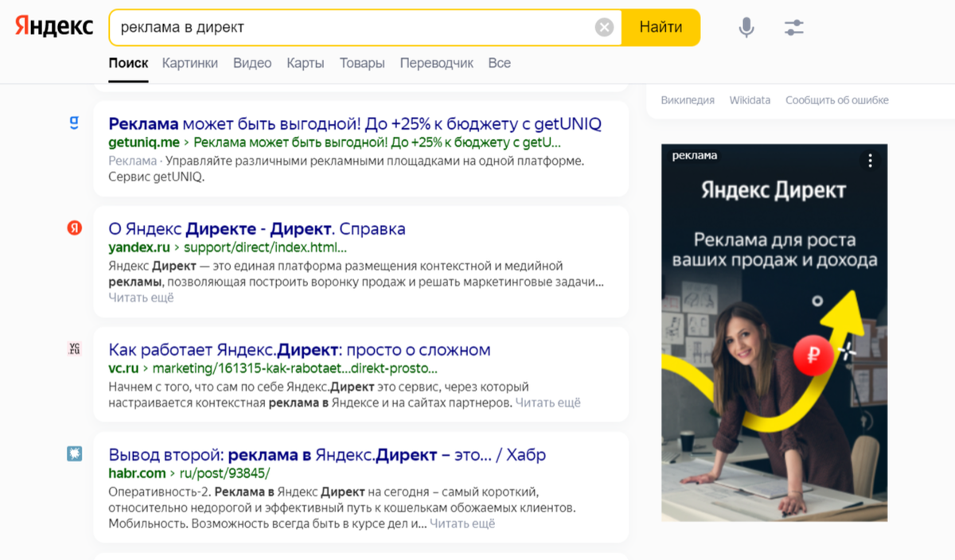
Task: Open 'О Яндекс Директе - Директ. Справка' result
Action: point(257,229)
